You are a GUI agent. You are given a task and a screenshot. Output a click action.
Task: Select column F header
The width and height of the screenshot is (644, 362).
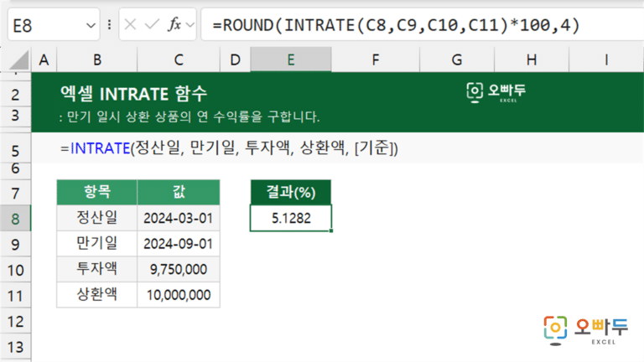point(376,60)
